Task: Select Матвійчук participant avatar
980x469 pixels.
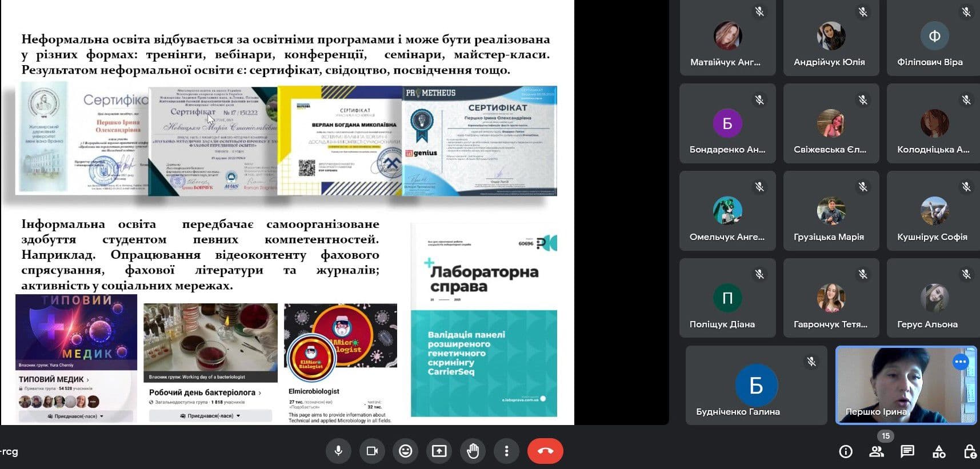Action: (727, 35)
